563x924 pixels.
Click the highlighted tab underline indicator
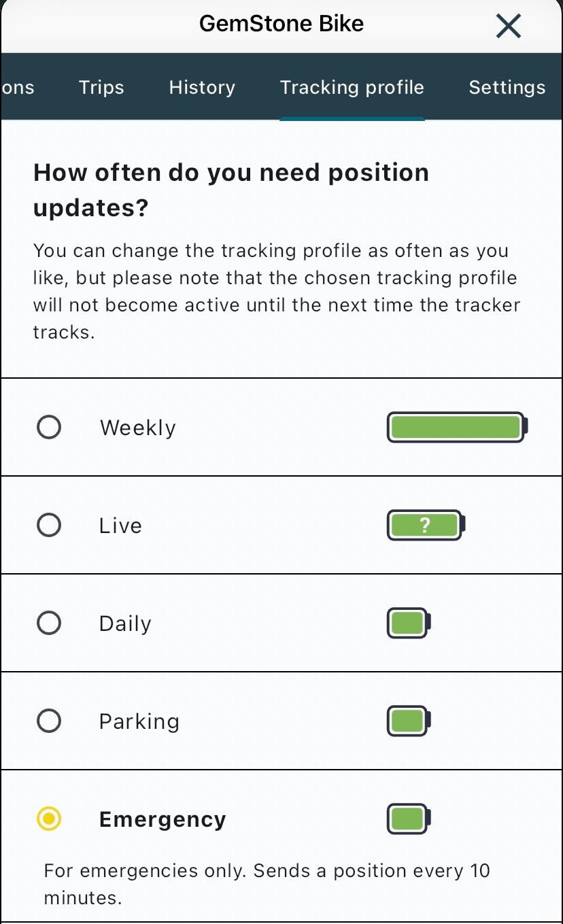[x=352, y=117]
